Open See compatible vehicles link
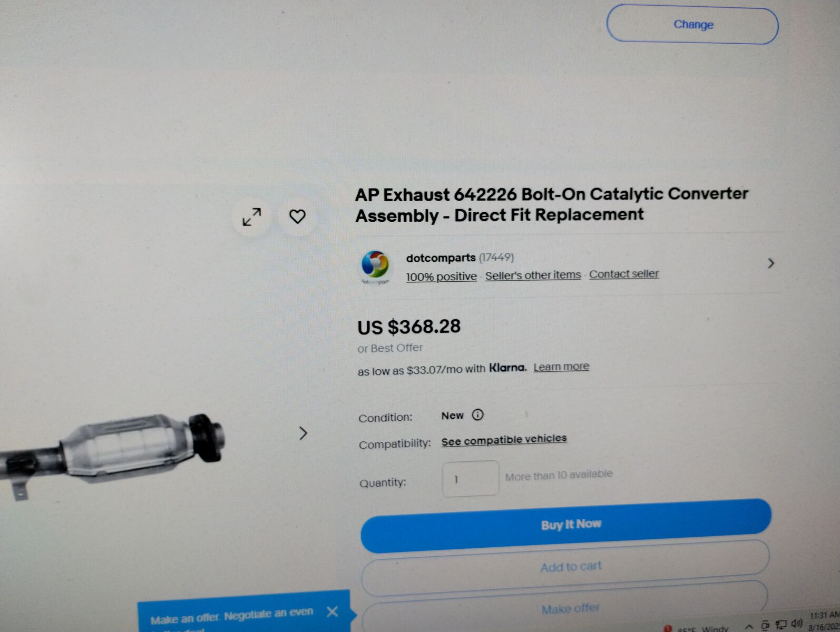Viewport: 840px width, 632px height. tap(504, 439)
